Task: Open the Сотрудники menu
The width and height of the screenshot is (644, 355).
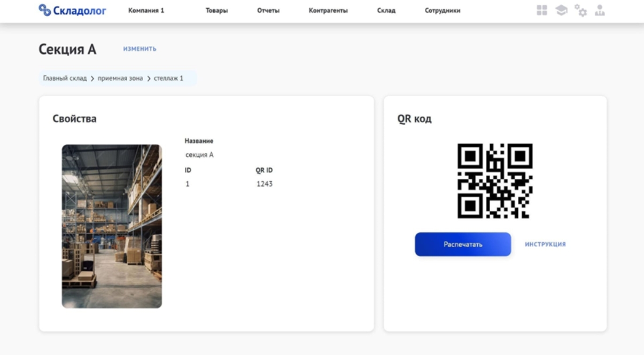Action: point(443,11)
